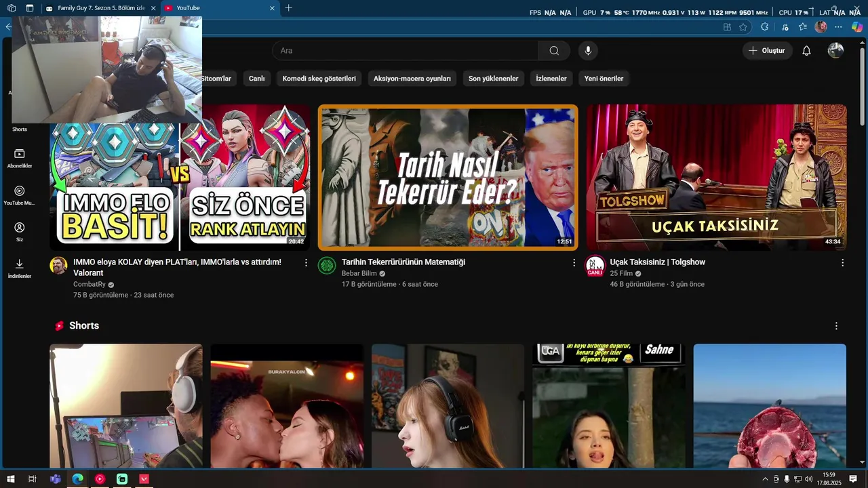Close the Family Guy tab
Viewport: 868px width, 488px height.
click(x=153, y=8)
